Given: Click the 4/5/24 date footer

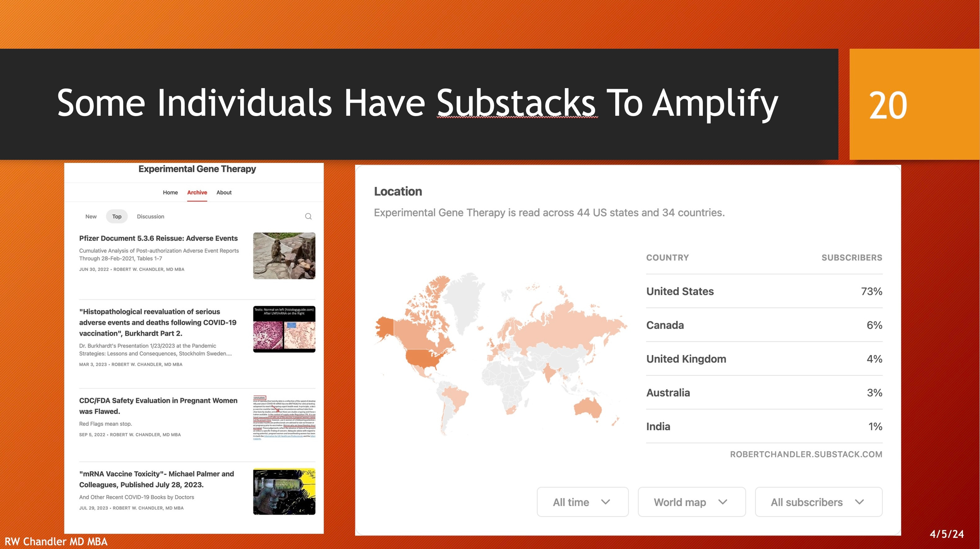Looking at the screenshot, I should point(946,534).
